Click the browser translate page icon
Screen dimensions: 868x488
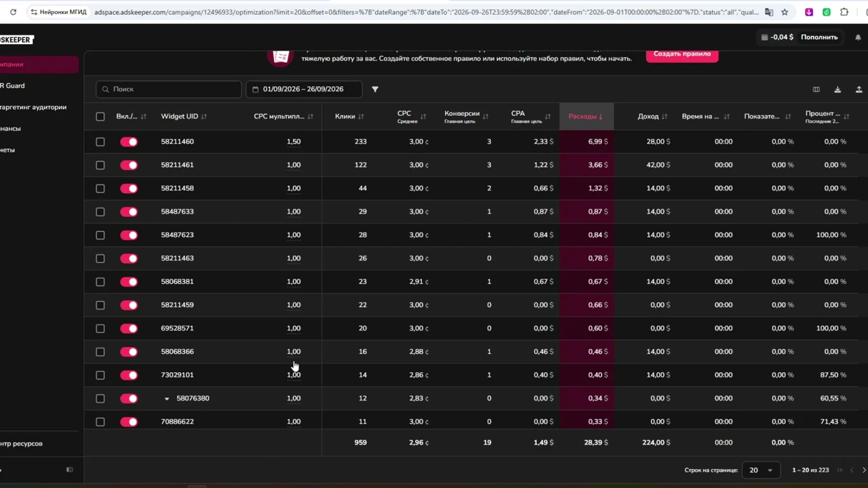(769, 12)
